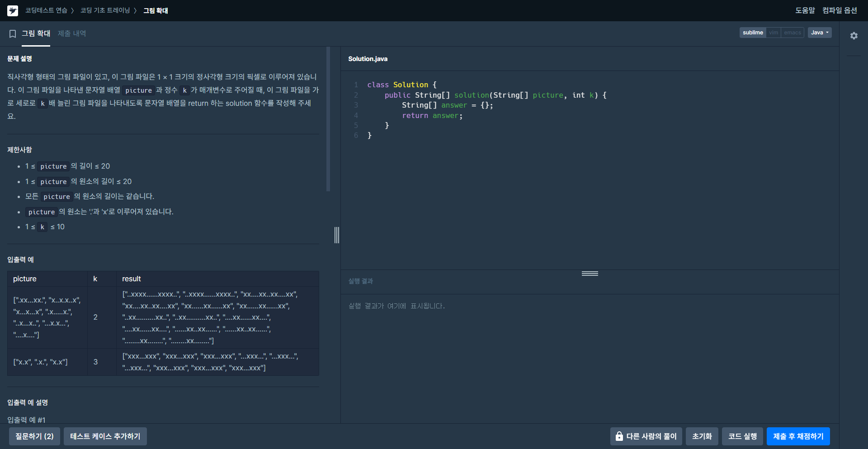
Task: Click horizontal result panel splitter handle
Action: click(x=590, y=274)
